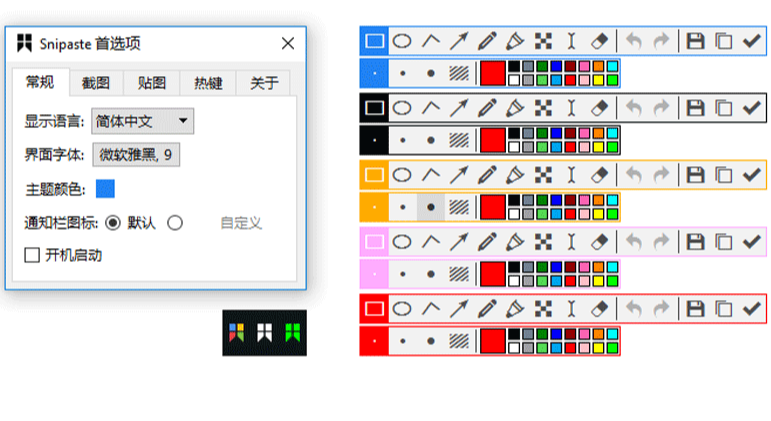Viewport: 771px width, 421px height.
Task: Choose Arrow tool in black toolbar
Action: [459, 108]
